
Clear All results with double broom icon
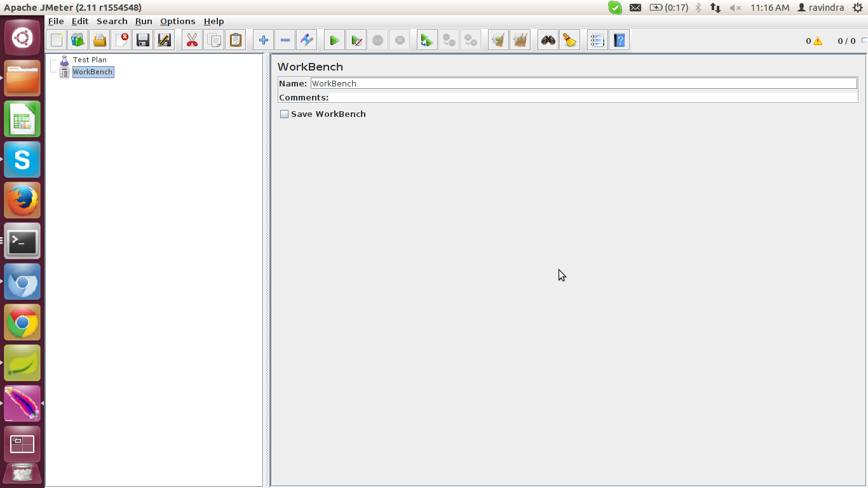click(520, 41)
